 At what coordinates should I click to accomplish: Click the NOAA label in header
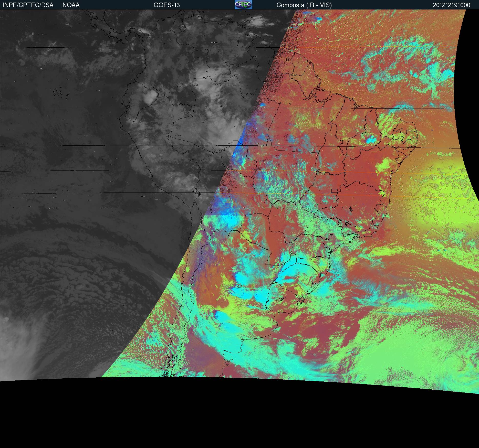[x=71, y=5]
